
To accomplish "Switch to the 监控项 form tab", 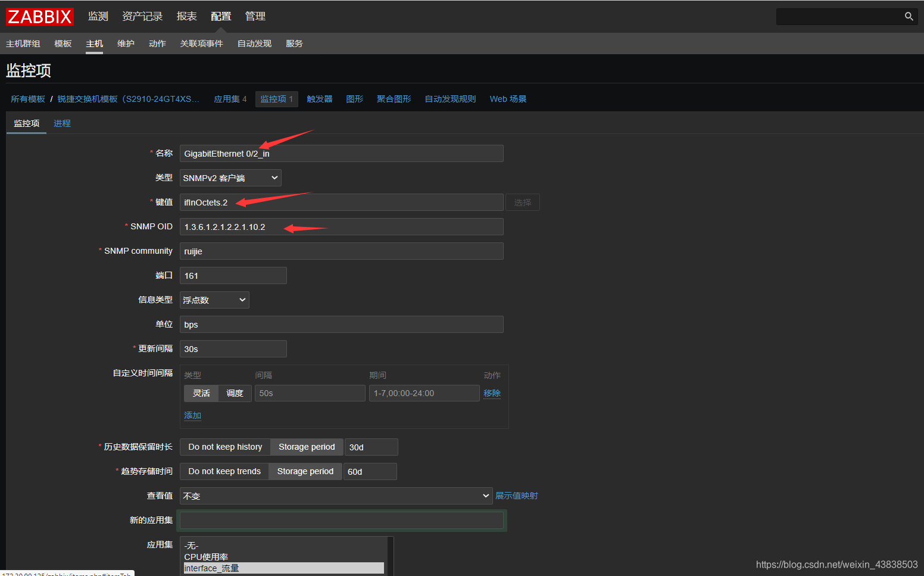I will [x=27, y=123].
